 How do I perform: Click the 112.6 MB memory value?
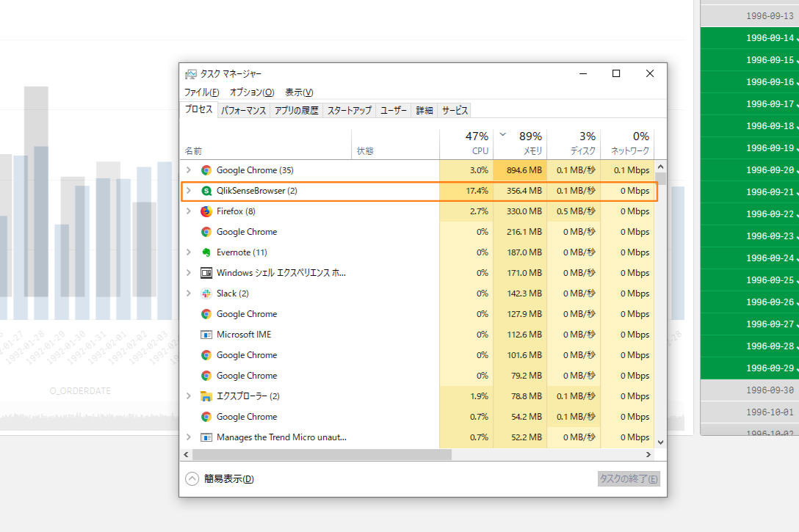pyautogui.click(x=524, y=335)
